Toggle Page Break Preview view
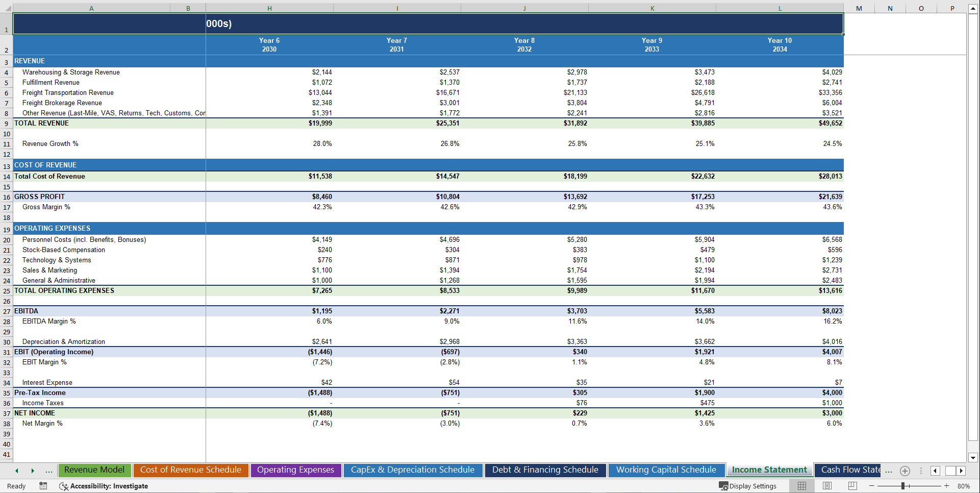 tap(853, 486)
